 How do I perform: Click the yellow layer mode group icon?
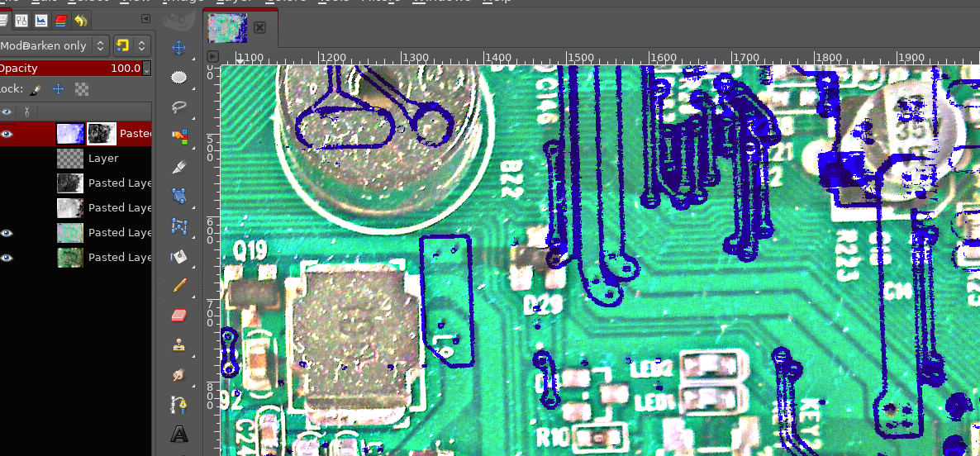pyautogui.click(x=122, y=45)
